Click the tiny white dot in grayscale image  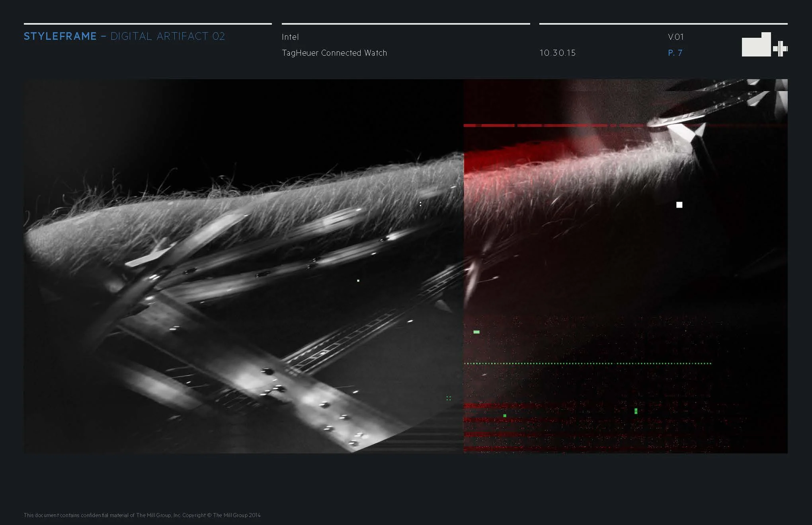point(358,281)
